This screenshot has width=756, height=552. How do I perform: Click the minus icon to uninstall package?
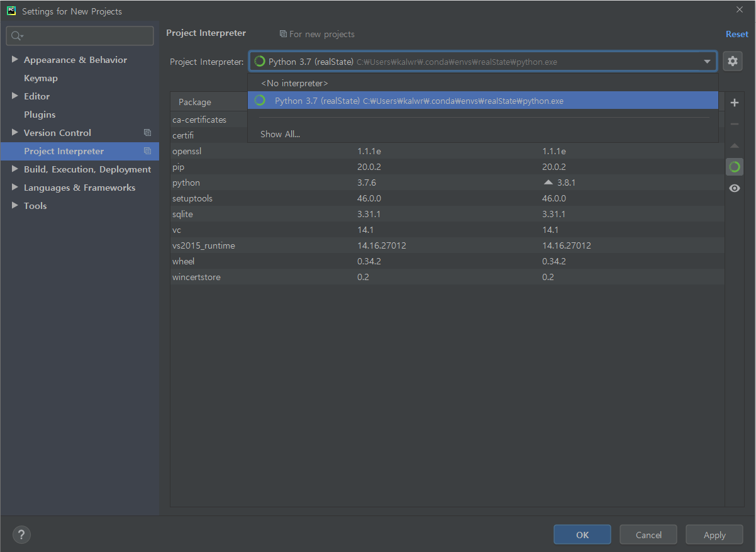coord(734,124)
